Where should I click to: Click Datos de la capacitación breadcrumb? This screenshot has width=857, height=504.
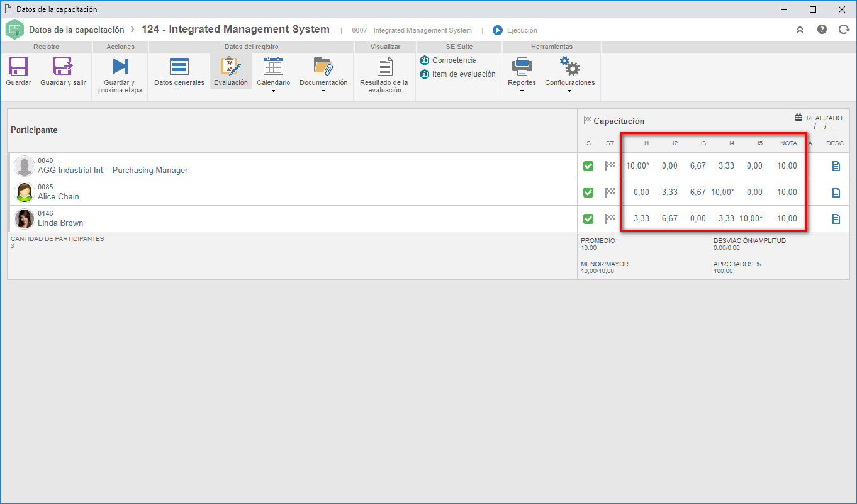click(77, 30)
